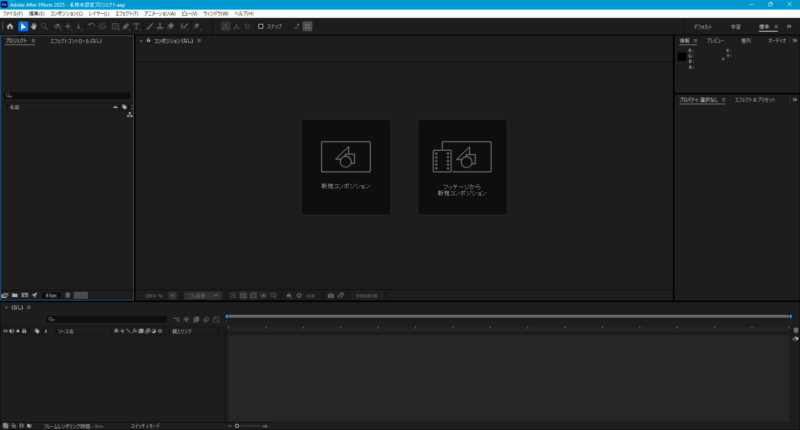Viewport: 800px width, 430px height.
Task: Create a new folder in Project panel
Action: 15,295
